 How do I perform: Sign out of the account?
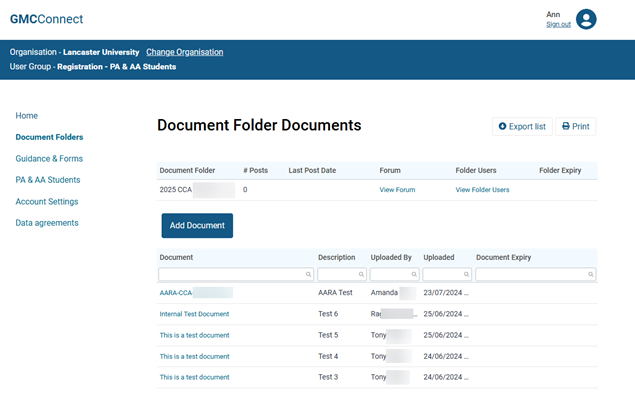pyautogui.click(x=558, y=25)
